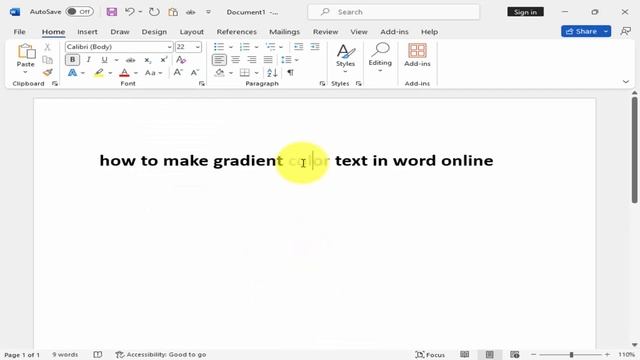The width and height of the screenshot is (640, 360).
Task: Open the Add-ins gallery icon
Action: 417,51
